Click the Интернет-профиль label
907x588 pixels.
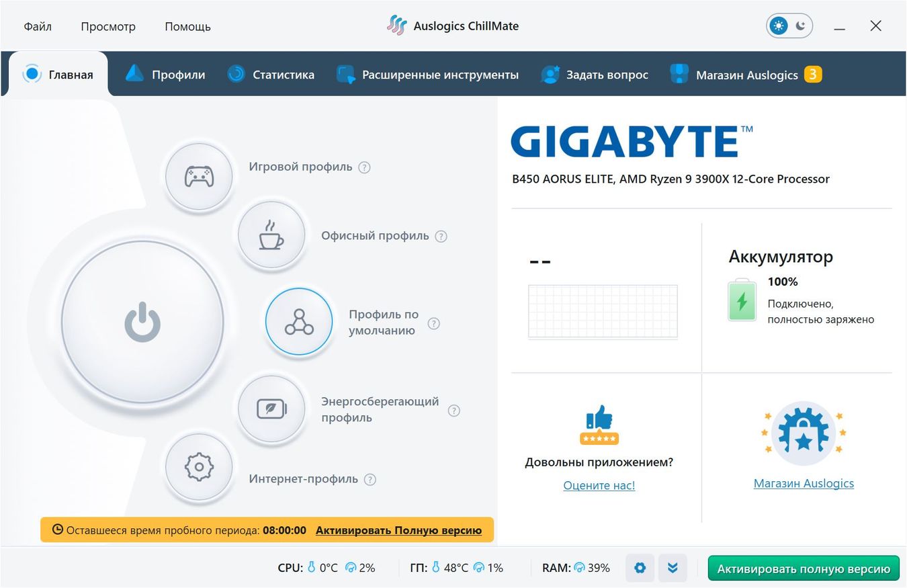click(x=304, y=479)
